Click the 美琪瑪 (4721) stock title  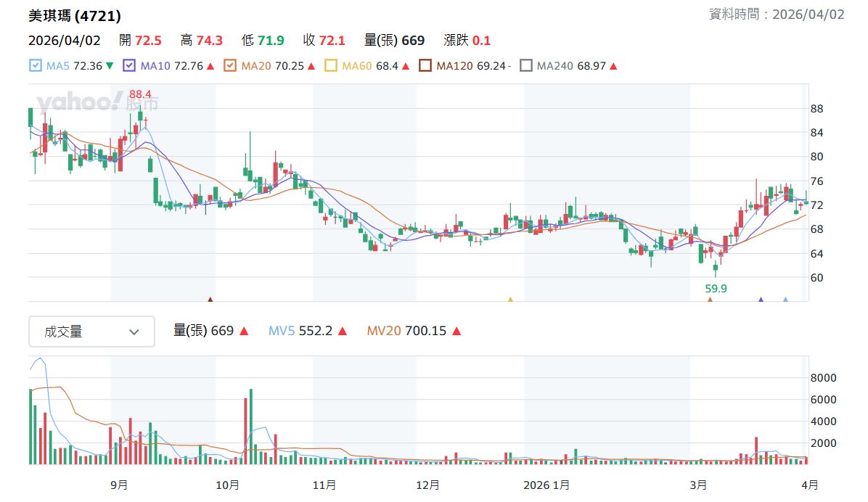coord(75,15)
